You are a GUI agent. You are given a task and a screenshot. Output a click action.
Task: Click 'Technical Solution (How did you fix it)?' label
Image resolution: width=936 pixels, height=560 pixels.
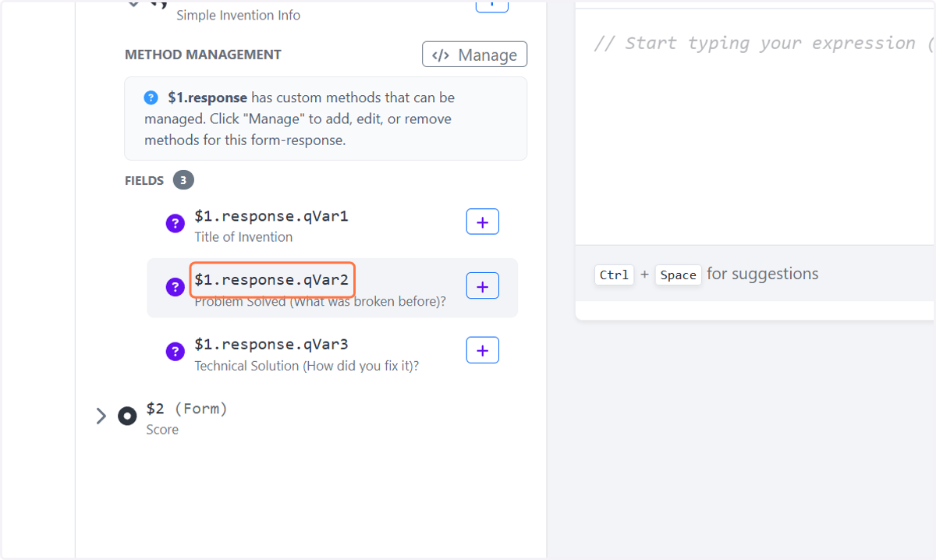pyautogui.click(x=307, y=366)
